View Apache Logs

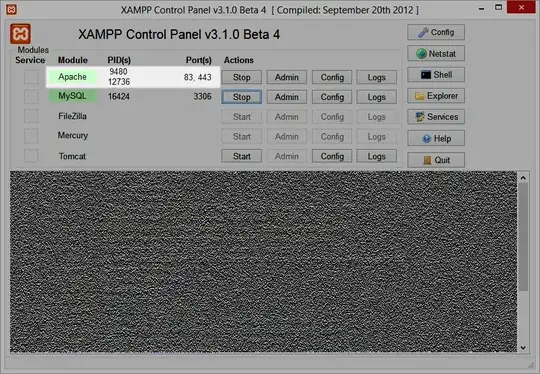[x=376, y=77]
